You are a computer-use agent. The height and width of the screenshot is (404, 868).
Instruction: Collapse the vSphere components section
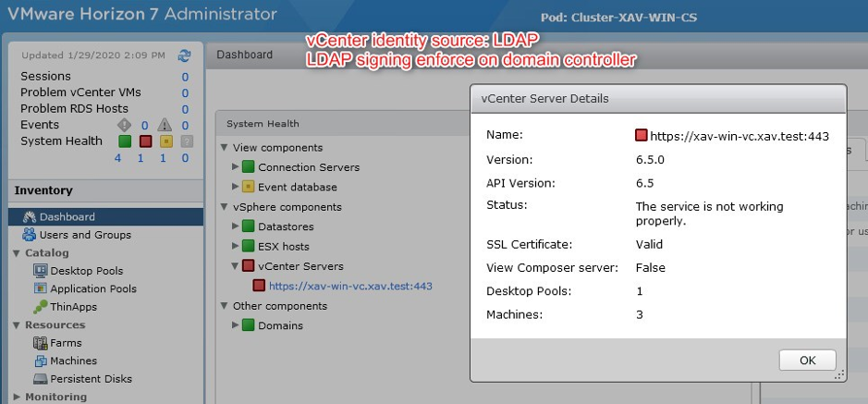pos(225,207)
